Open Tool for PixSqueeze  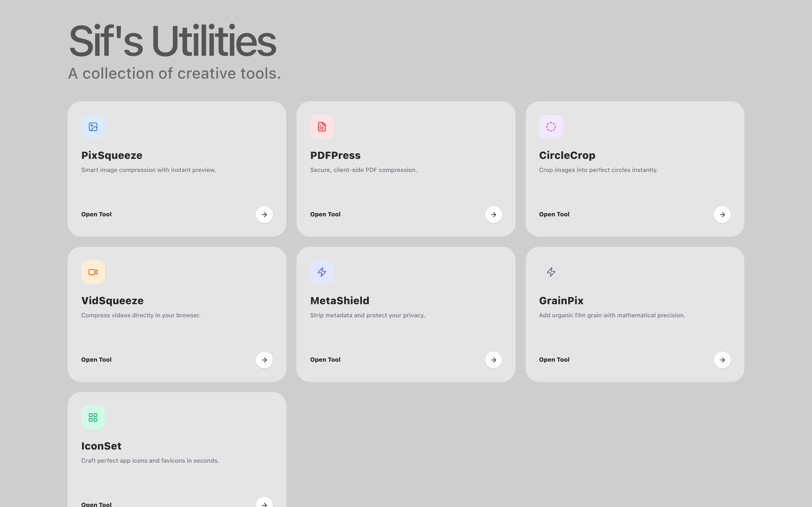pyautogui.click(x=96, y=214)
